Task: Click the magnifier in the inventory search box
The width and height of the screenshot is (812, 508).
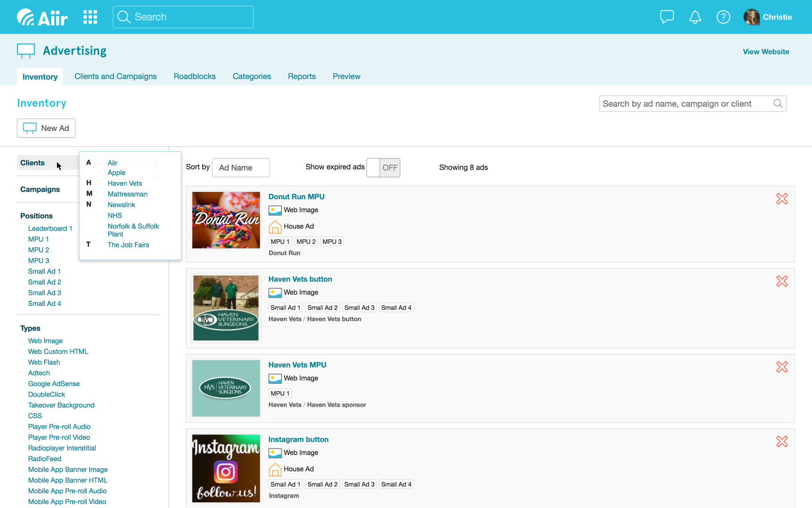Action: point(777,104)
